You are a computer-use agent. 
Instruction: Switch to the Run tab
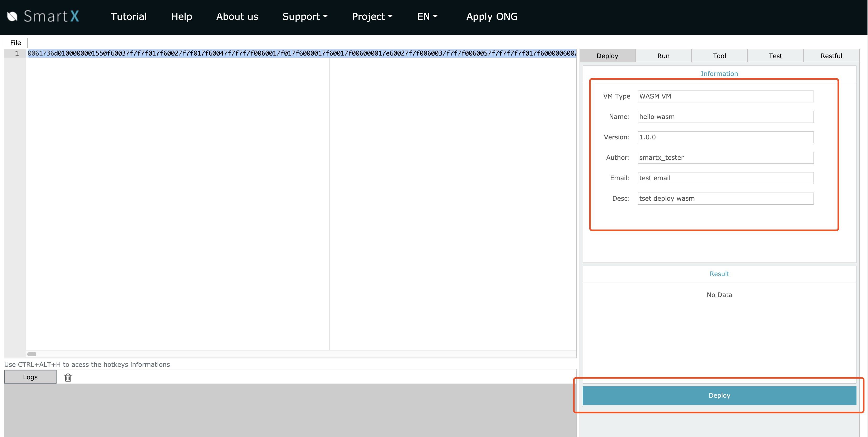(x=663, y=56)
